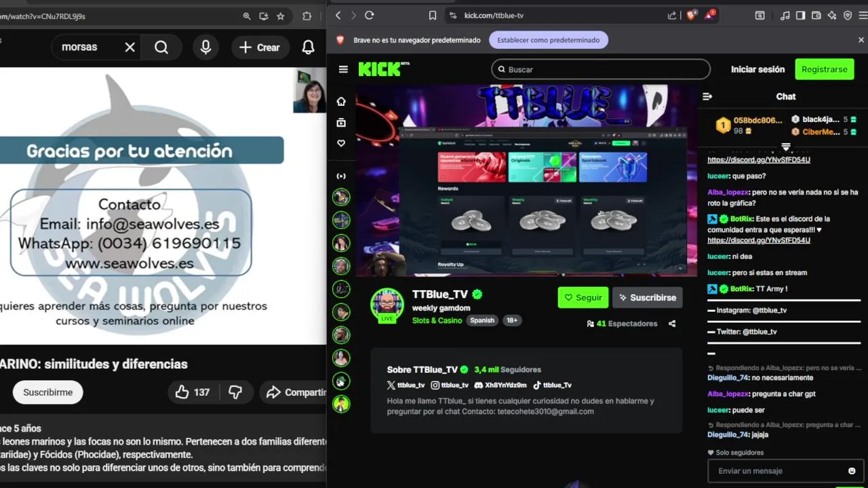This screenshot has height=488, width=868.
Task: Share the TTBlue_TV stream
Action: tap(672, 323)
